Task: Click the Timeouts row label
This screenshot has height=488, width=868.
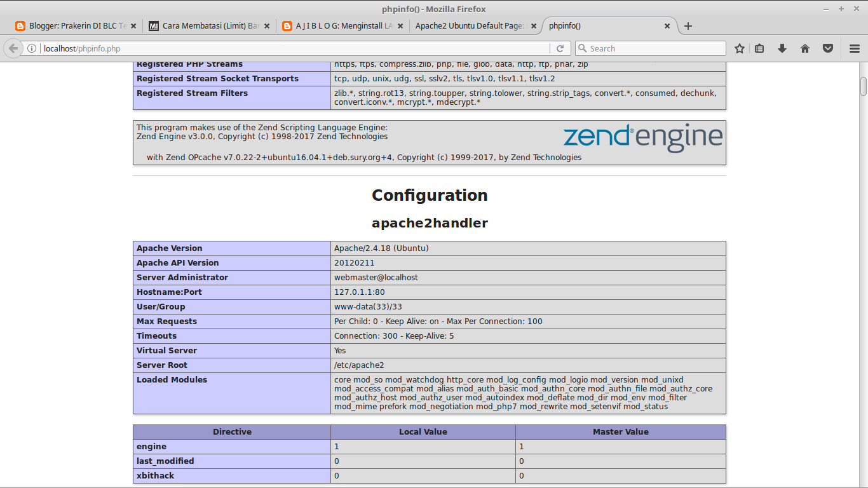Action: click(x=156, y=336)
